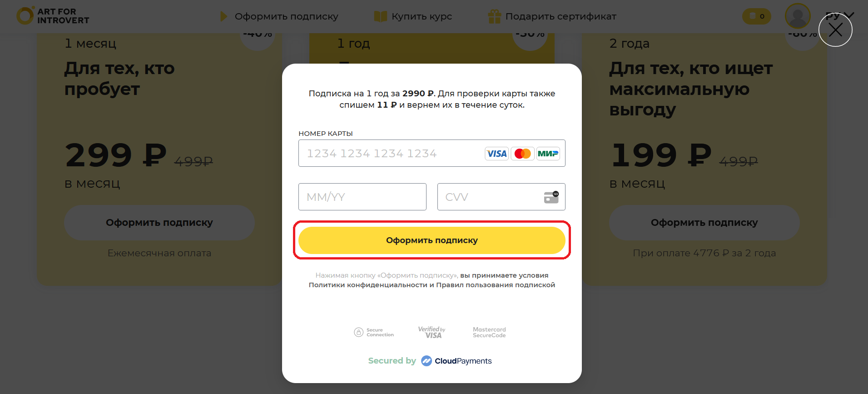Click the Mastercard logo in card field
Screen dimensions: 868x394
tap(522, 154)
